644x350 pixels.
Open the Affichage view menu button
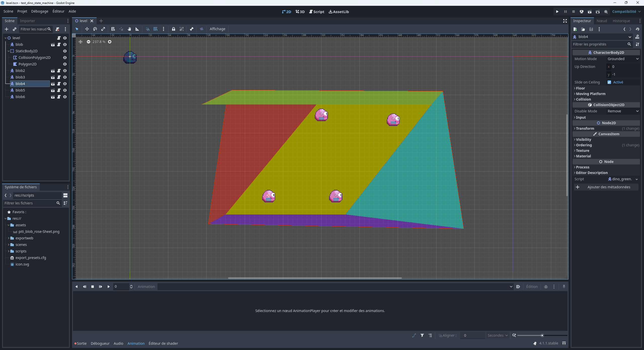point(217,29)
